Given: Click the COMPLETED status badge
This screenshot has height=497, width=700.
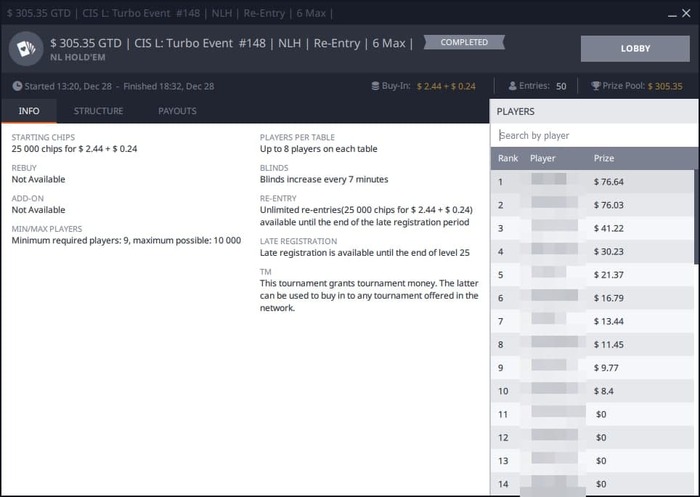Looking at the screenshot, I should [464, 42].
